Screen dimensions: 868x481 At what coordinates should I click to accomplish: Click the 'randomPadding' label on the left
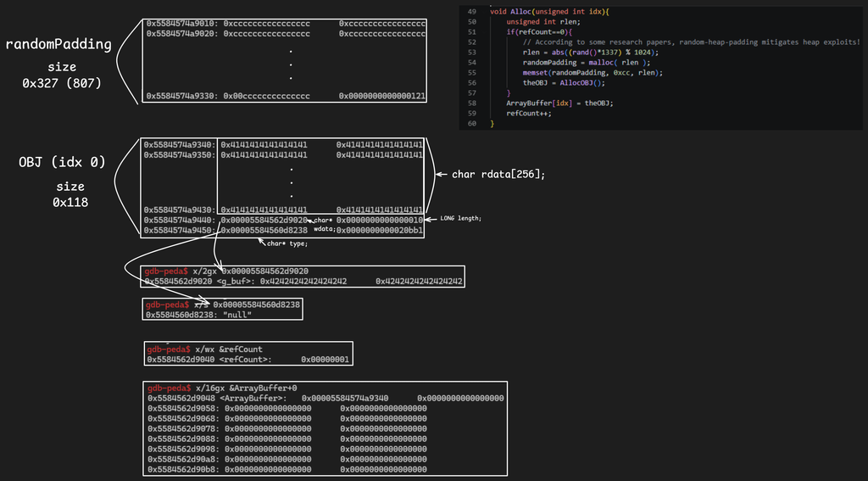click(x=58, y=45)
